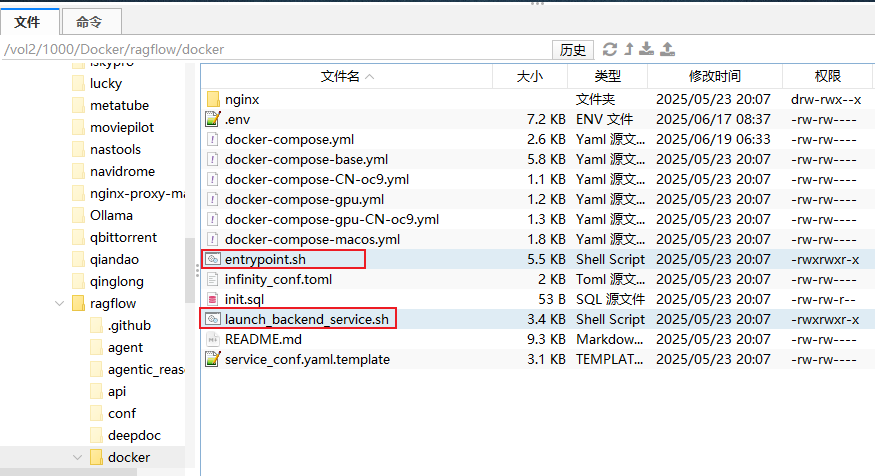This screenshot has width=875, height=476.
Task: Click the Ollama folder icon in tree
Action: 78,215
